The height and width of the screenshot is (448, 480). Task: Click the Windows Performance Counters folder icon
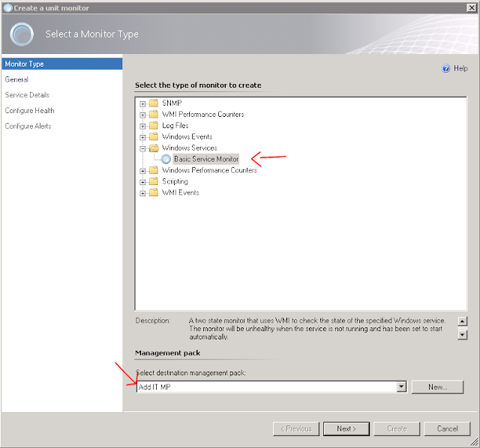154,170
